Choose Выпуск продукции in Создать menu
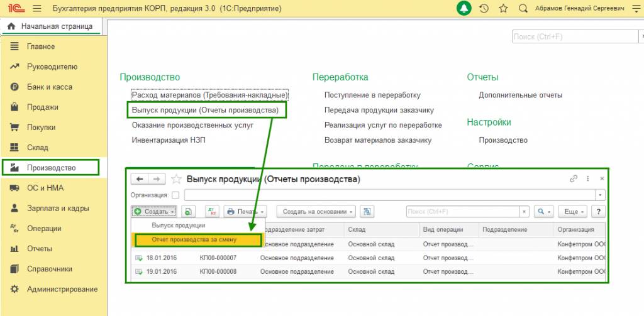The image size is (644, 316). [x=178, y=226]
